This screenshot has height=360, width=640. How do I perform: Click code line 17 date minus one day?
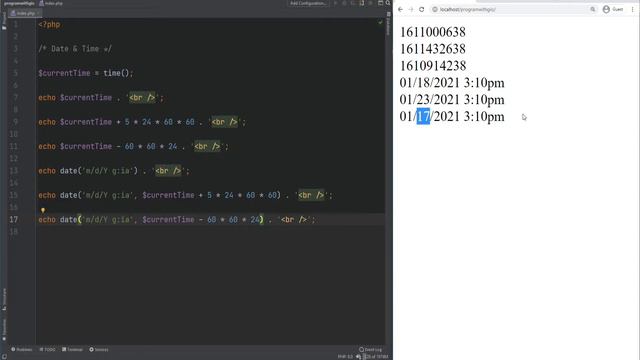177,220
